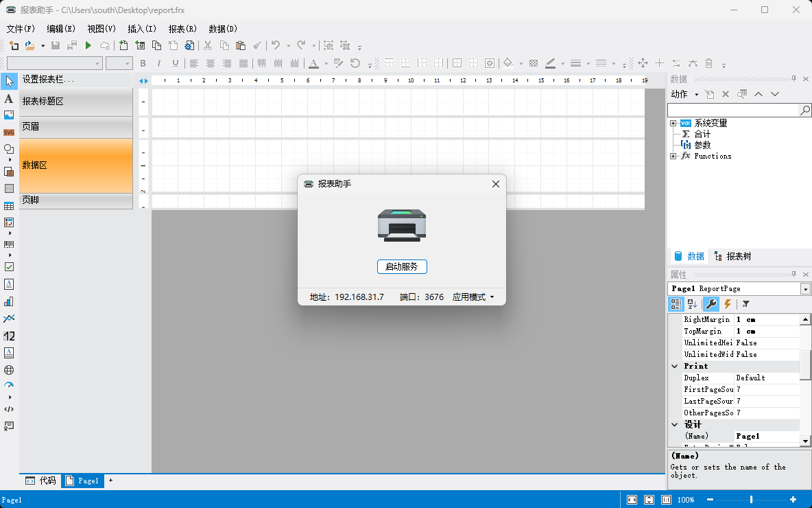The width and height of the screenshot is (812, 508).
Task: Open the 报表(R) menu
Action: [x=182, y=29]
